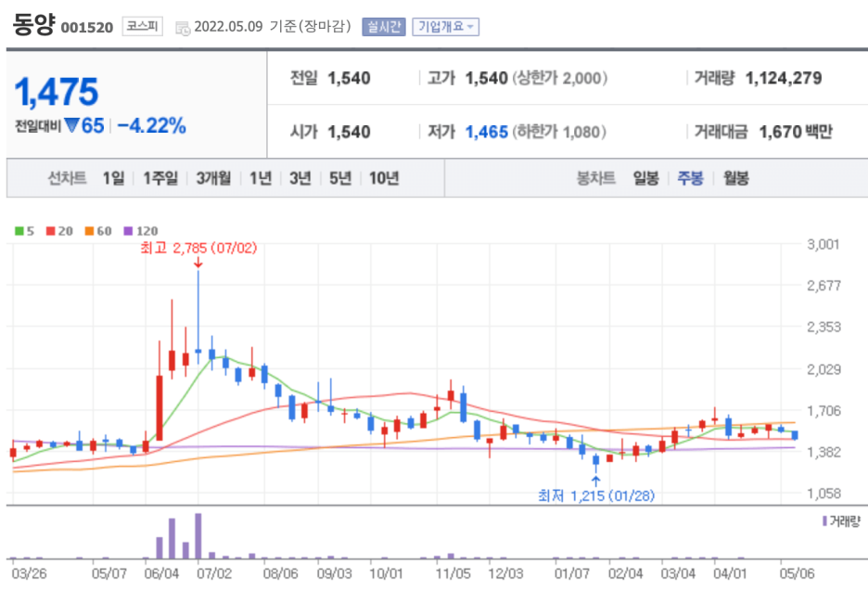
Task: Click the 저가 1,465 value
Action: point(487,132)
